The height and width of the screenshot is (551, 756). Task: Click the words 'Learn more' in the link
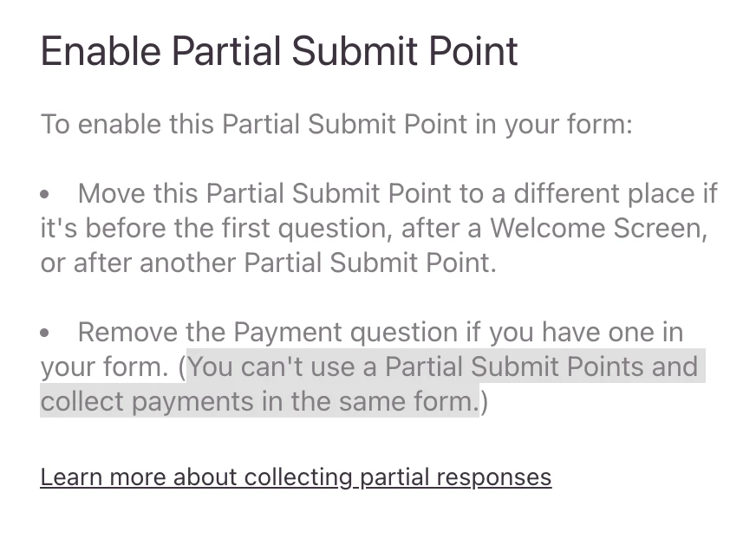click(102, 477)
